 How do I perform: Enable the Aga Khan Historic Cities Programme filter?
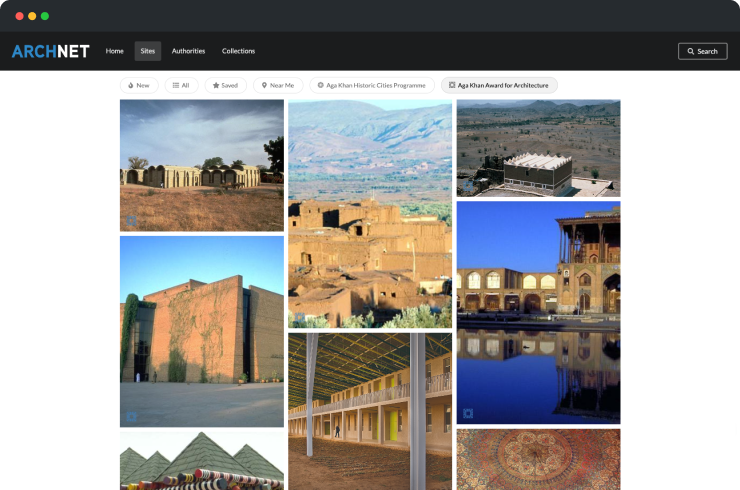click(x=372, y=86)
